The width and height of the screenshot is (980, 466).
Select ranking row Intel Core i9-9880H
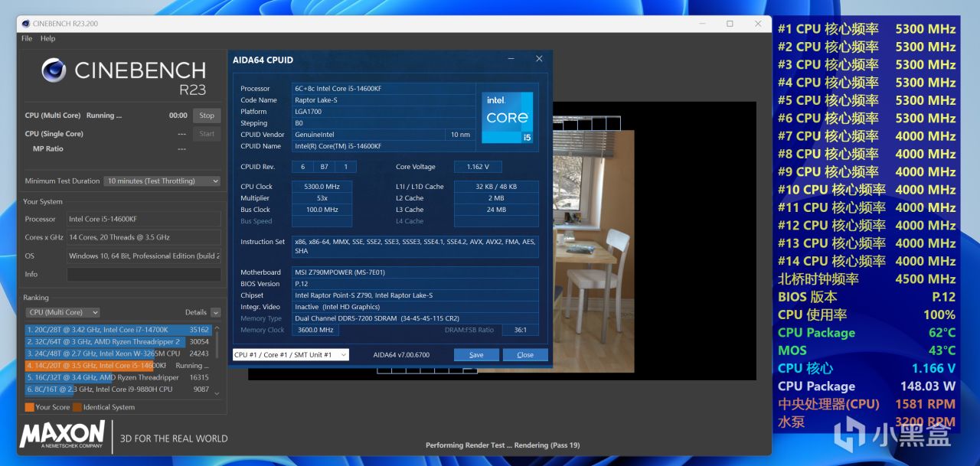(118, 389)
